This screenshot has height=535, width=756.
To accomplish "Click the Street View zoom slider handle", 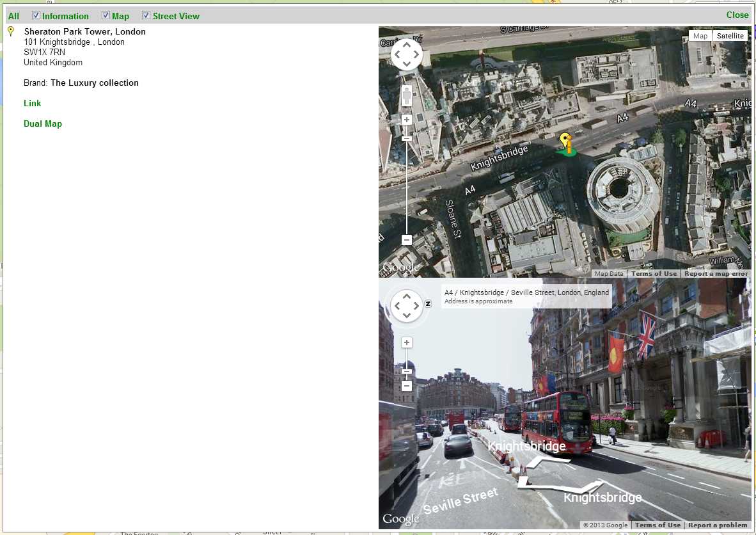I will coord(406,371).
